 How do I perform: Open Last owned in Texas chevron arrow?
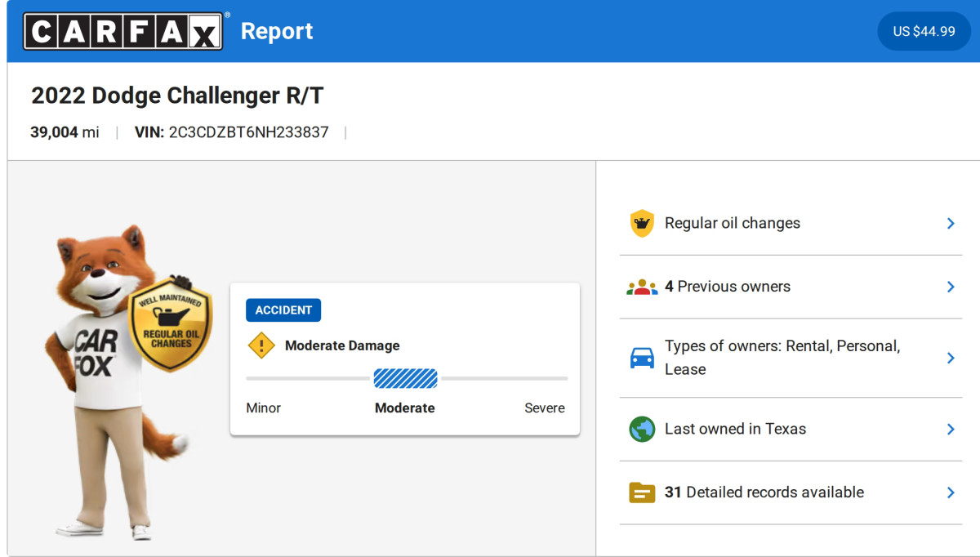[x=950, y=429]
